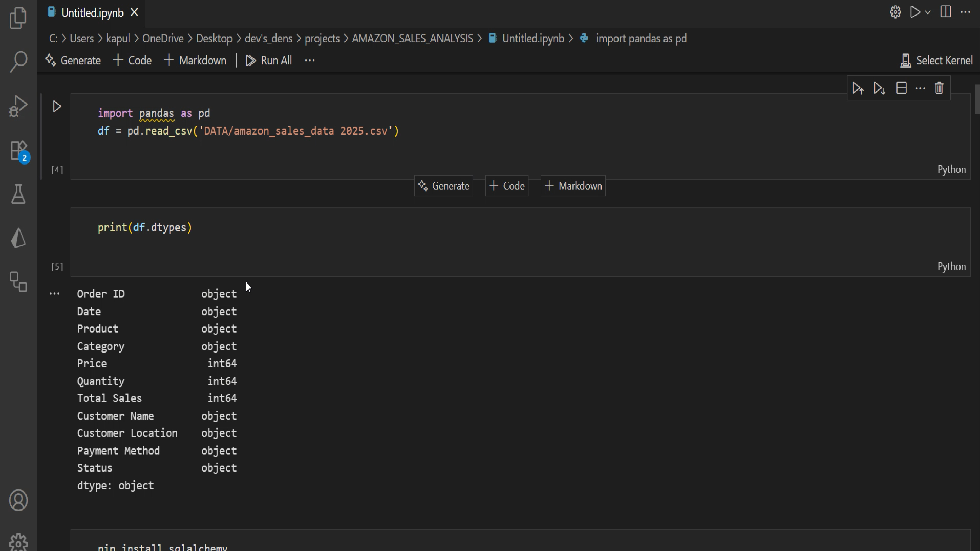
Task: Click the 'Total Sales' output row
Action: click(x=157, y=398)
